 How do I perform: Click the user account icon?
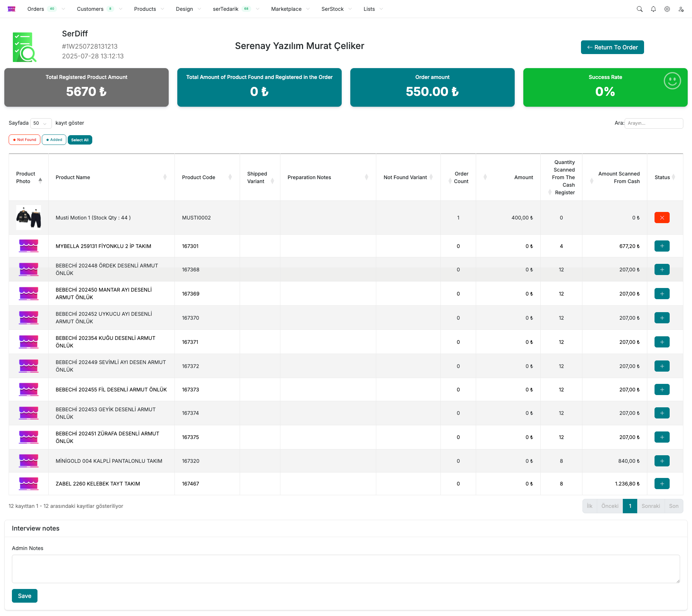click(x=681, y=9)
